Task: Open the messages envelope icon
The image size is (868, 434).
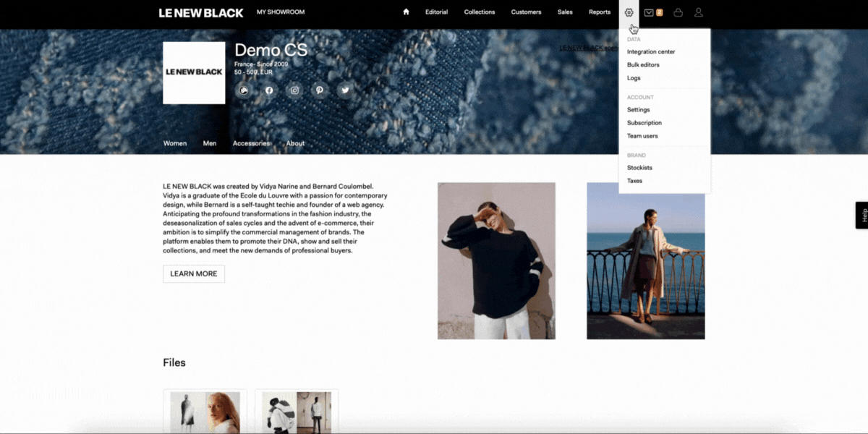Action: pos(649,12)
